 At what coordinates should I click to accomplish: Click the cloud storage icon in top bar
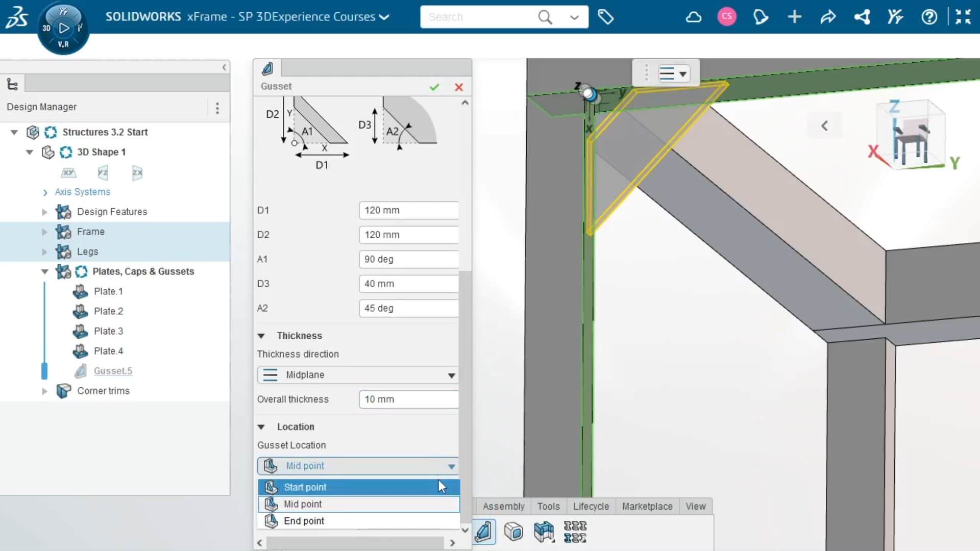pos(693,17)
